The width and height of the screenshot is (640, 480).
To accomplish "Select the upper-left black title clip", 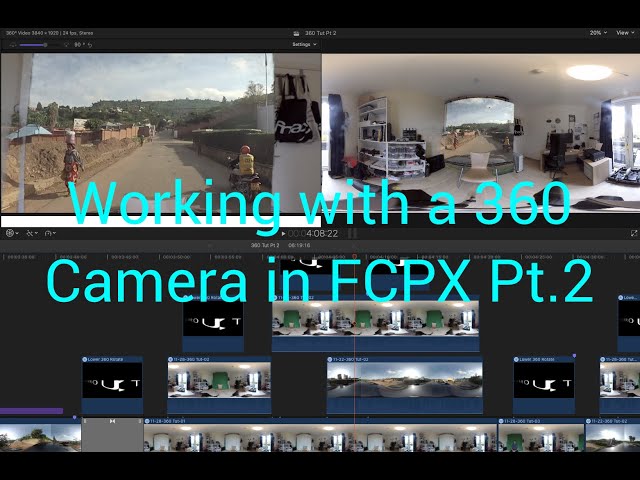I will pyautogui.click(x=213, y=324).
